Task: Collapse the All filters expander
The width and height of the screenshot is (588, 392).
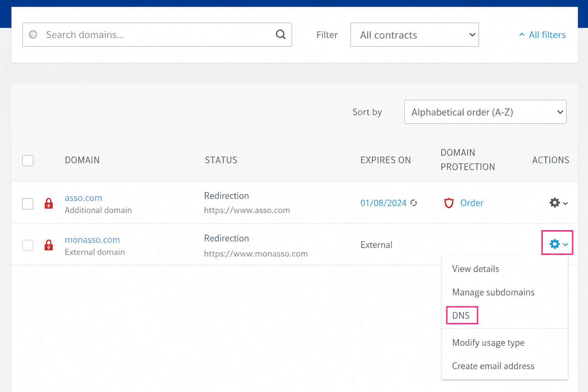Action: (542, 35)
